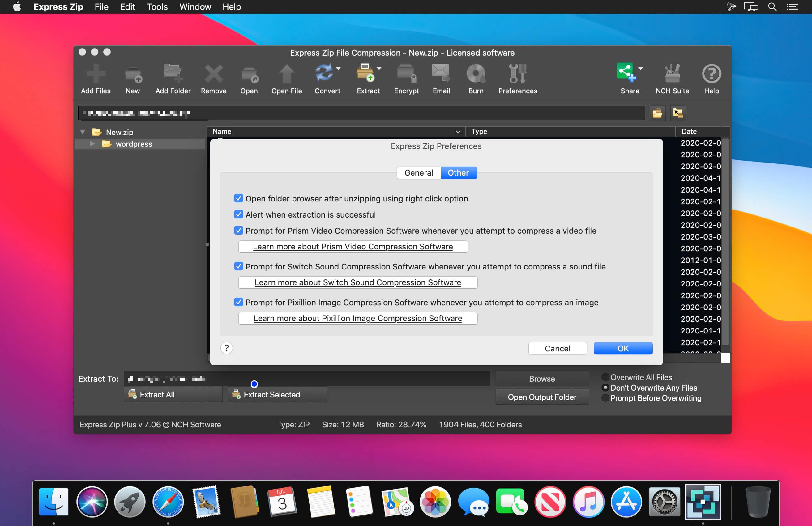Click the OK button in Preferences
This screenshot has width=812, height=526.
[623, 348]
